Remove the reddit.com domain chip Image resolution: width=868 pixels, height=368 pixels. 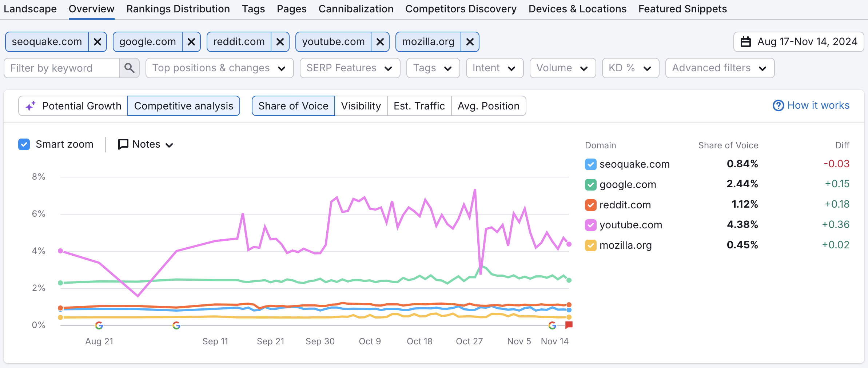pyautogui.click(x=280, y=42)
